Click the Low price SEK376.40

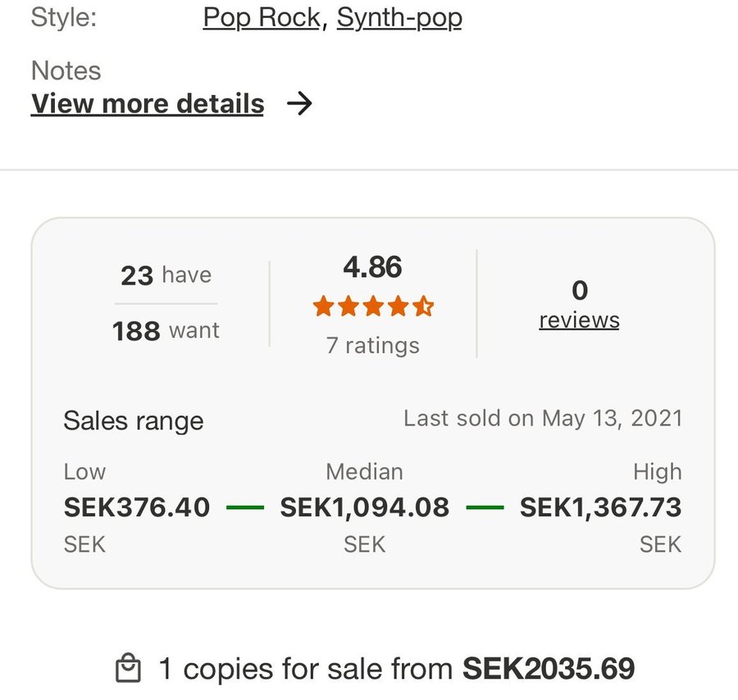pyautogui.click(x=137, y=507)
